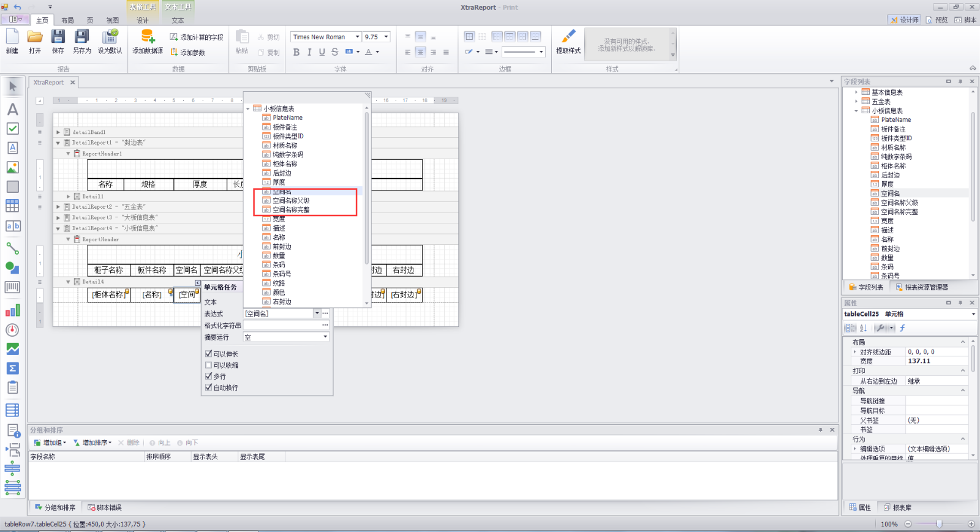Click Add Data Source (添加数据源) icon
Screen dimensions: 980x532
(x=148, y=37)
